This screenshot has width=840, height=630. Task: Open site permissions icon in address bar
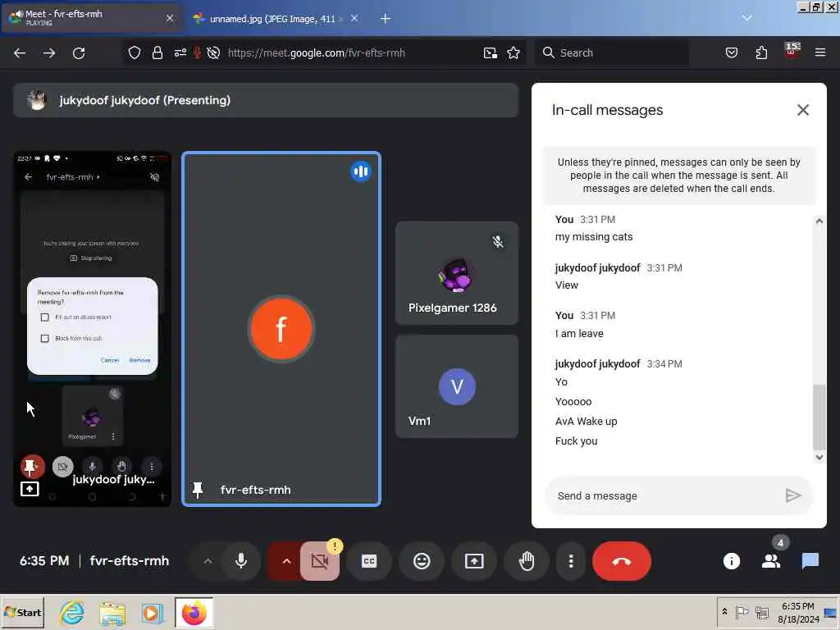pos(180,52)
